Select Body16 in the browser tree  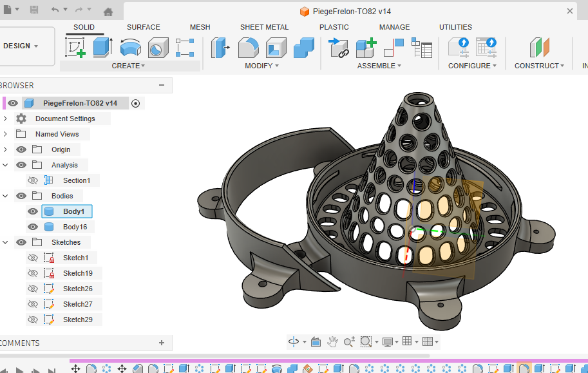coord(75,227)
